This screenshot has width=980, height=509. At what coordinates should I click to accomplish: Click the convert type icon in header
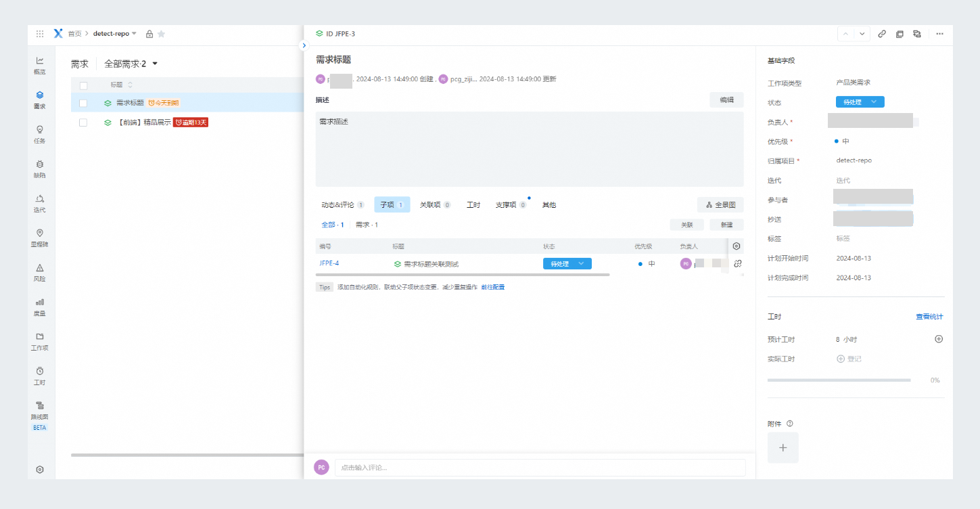pyautogui.click(x=917, y=34)
